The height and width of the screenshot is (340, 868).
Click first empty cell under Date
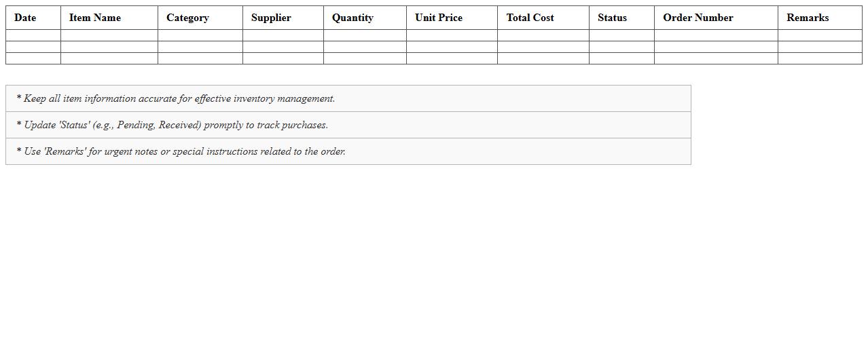click(x=33, y=35)
